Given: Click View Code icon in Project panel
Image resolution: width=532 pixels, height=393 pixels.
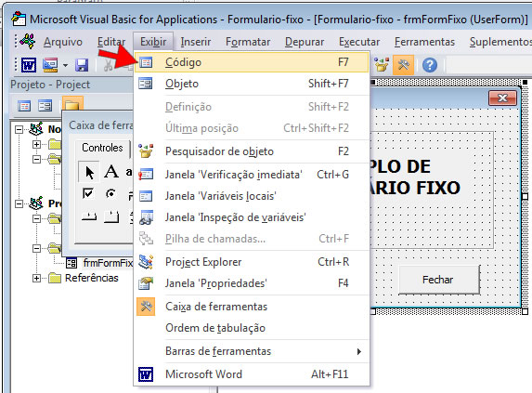Looking at the screenshot, I should coord(24,106).
